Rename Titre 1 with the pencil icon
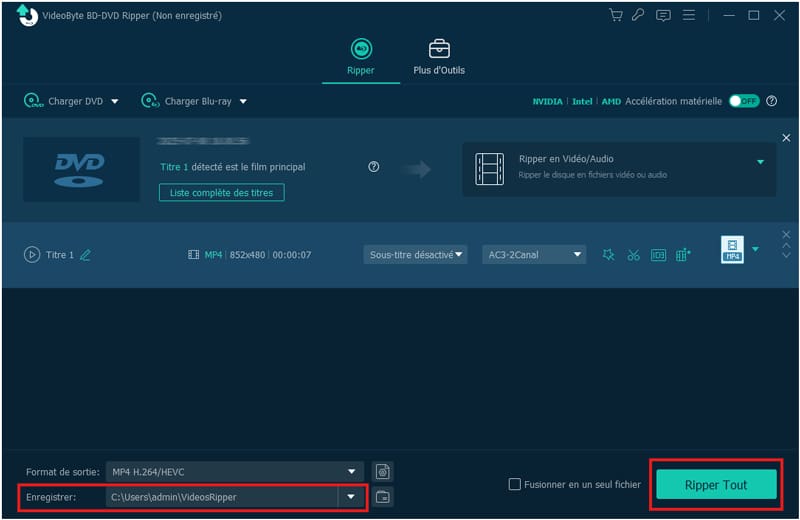Image resolution: width=800 pixels, height=520 pixels. [85, 255]
